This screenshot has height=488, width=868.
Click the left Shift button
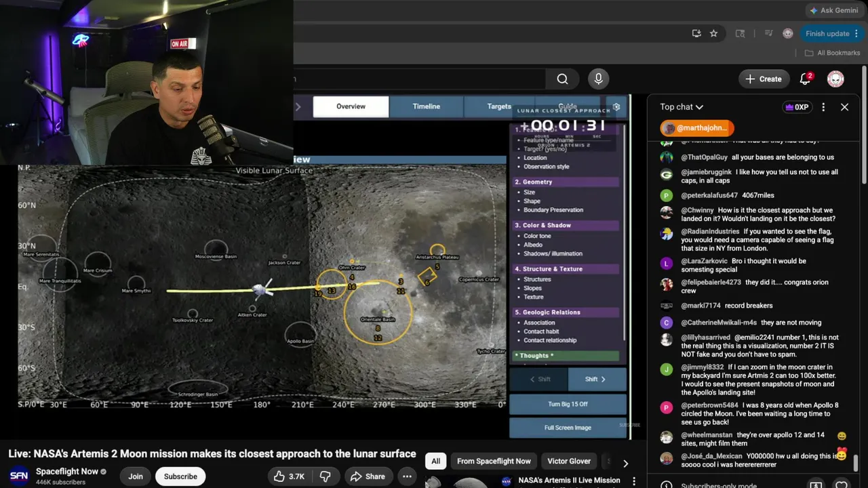coord(539,380)
